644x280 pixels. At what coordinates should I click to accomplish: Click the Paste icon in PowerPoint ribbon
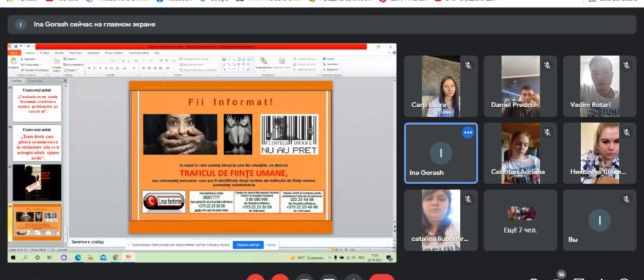[13, 60]
